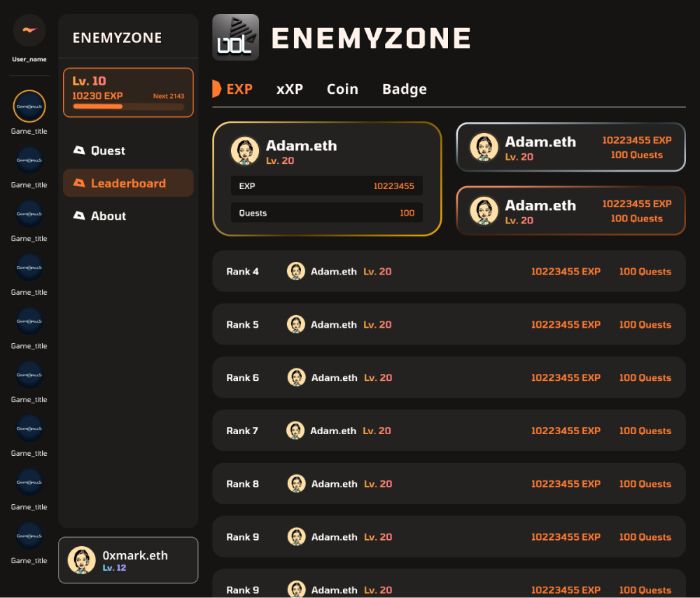Click the ENEMYZONE game logo icon
The image size is (700, 598).
click(x=235, y=37)
